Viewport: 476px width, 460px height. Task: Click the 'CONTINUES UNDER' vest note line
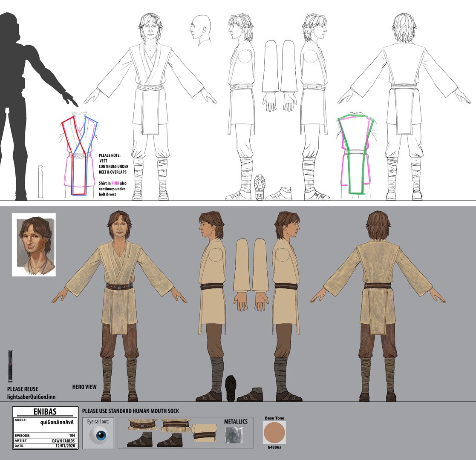(x=113, y=166)
